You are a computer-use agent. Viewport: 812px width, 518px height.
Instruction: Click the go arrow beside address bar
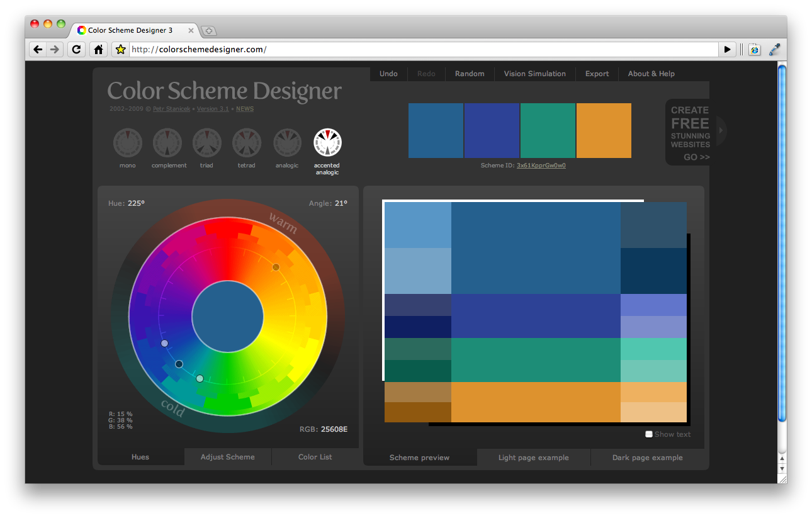728,49
